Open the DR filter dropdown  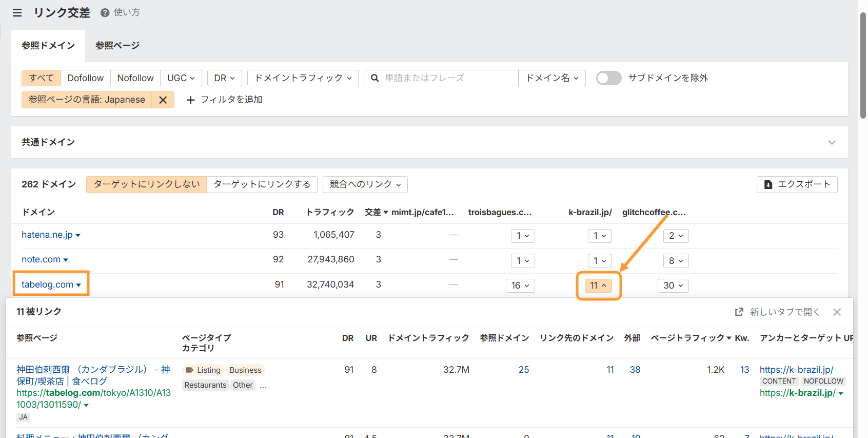point(224,78)
